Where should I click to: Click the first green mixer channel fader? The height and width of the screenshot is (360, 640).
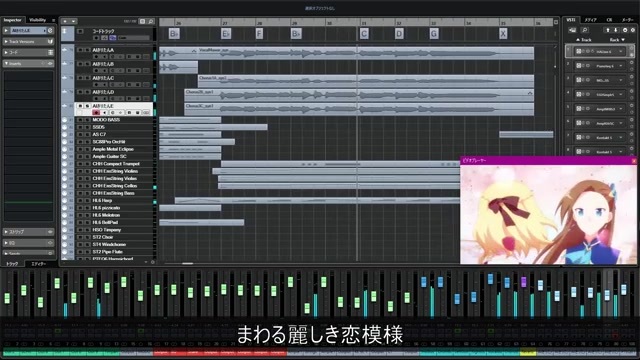point(7,298)
